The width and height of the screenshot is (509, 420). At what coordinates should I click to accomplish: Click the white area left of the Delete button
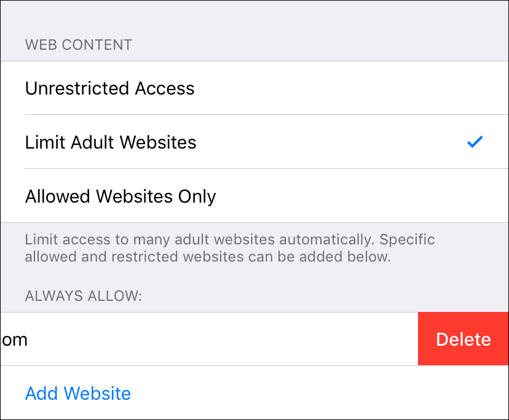click(x=221, y=340)
